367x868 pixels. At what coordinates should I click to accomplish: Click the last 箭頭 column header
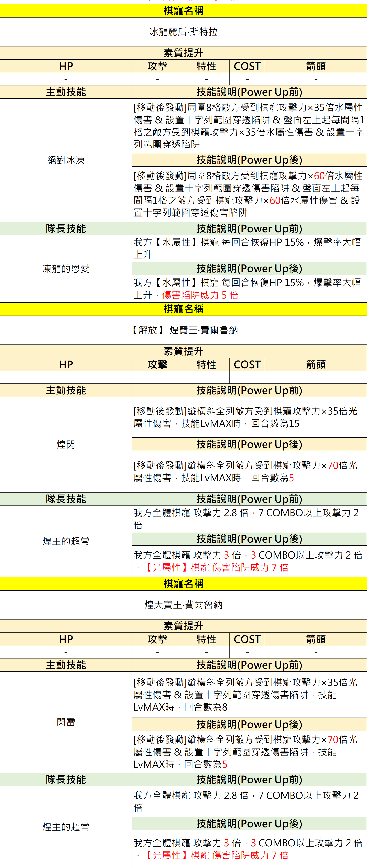(315, 639)
